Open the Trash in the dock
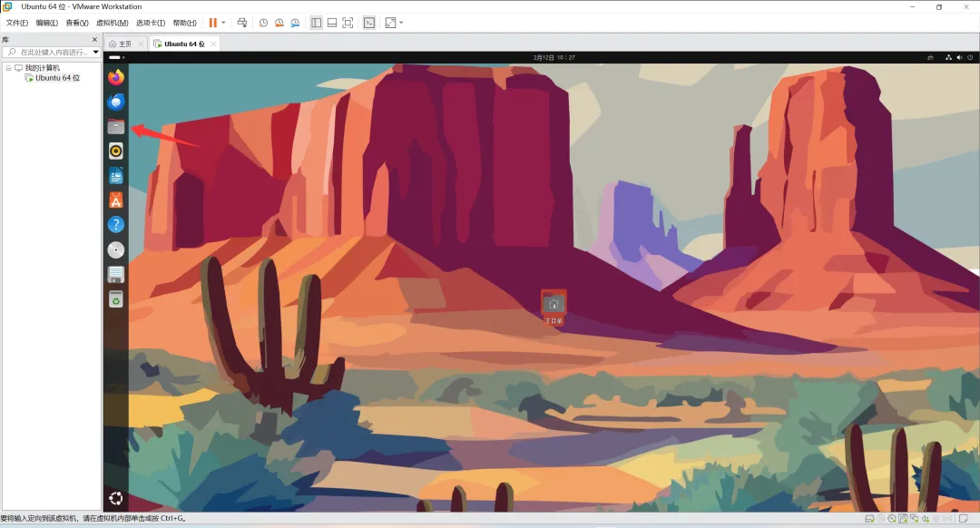This screenshot has height=528, width=980. (x=115, y=299)
